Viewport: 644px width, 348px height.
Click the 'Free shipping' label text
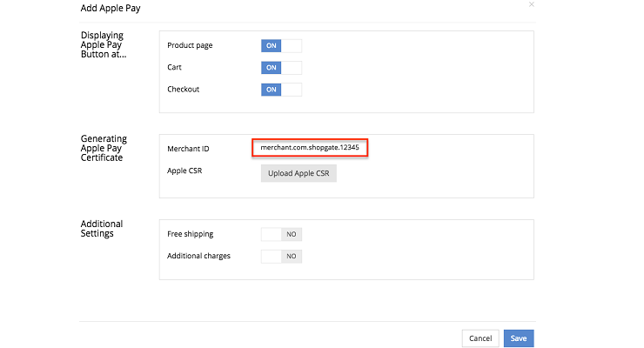click(191, 234)
